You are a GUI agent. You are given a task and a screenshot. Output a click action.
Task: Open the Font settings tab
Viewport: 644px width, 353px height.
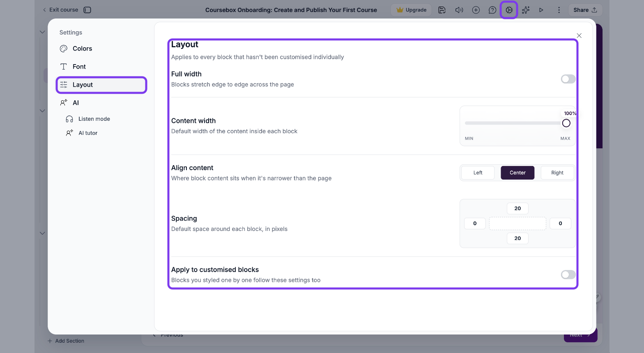pos(101,67)
